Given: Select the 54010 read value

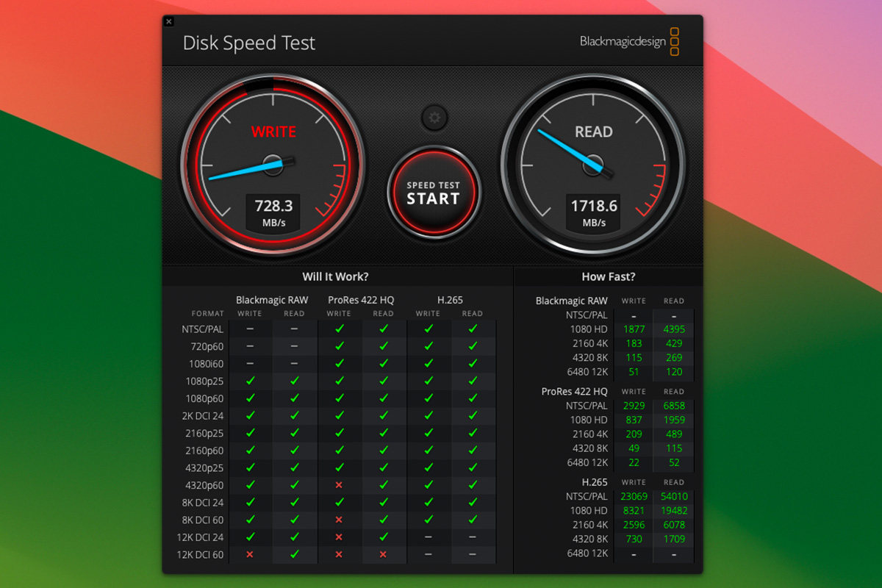Looking at the screenshot, I should coord(673,496).
